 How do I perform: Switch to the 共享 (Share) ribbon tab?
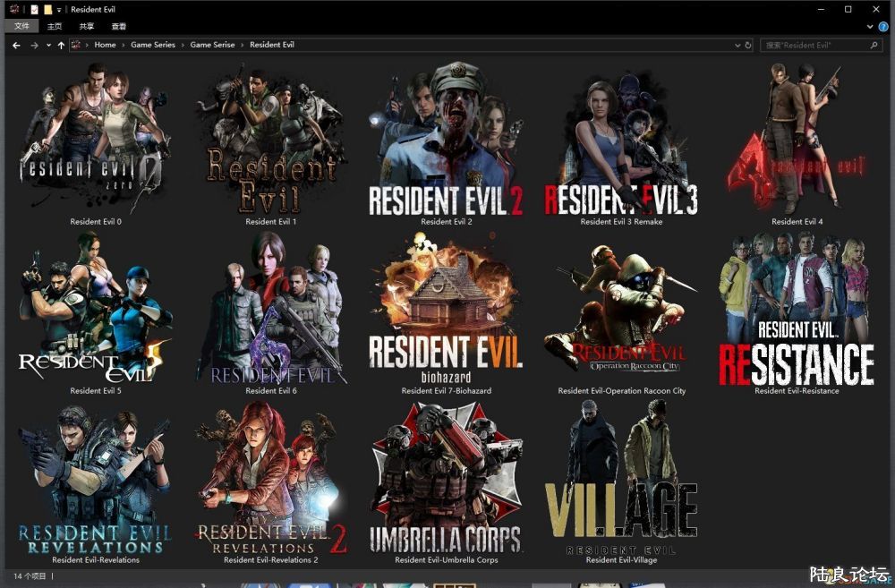pyautogui.click(x=86, y=27)
